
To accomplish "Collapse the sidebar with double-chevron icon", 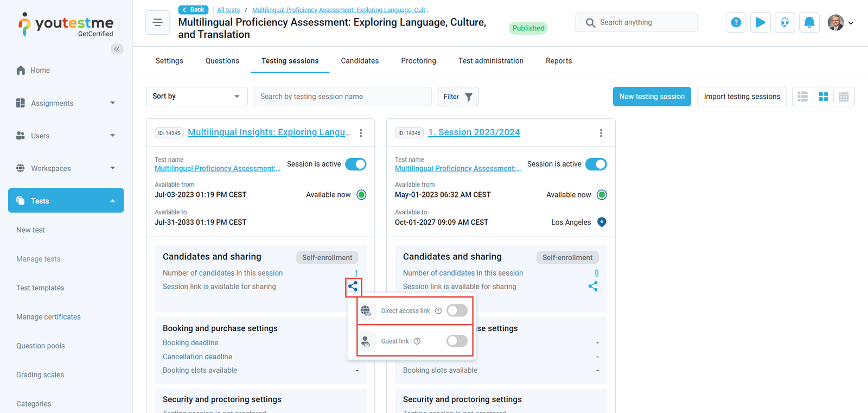I will [x=117, y=49].
